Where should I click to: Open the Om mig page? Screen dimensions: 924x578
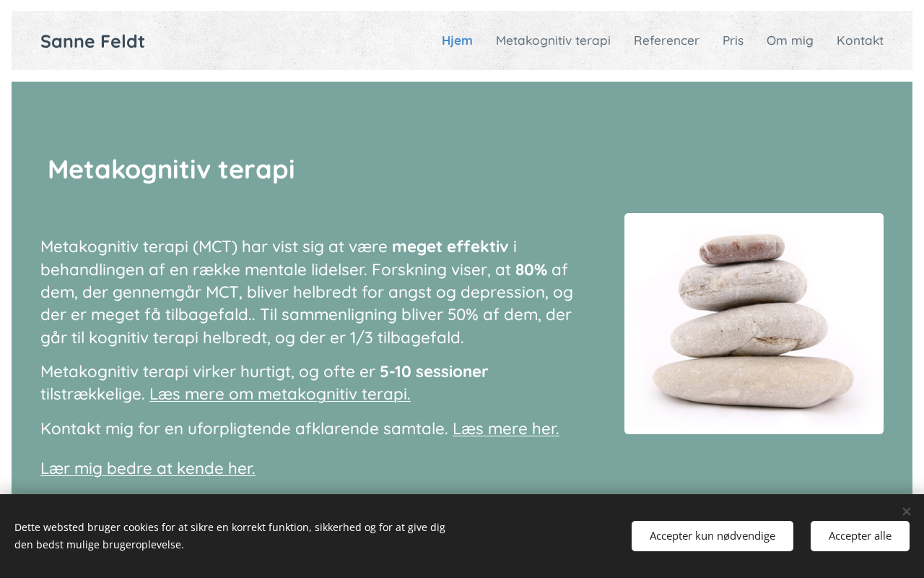[x=790, y=40]
